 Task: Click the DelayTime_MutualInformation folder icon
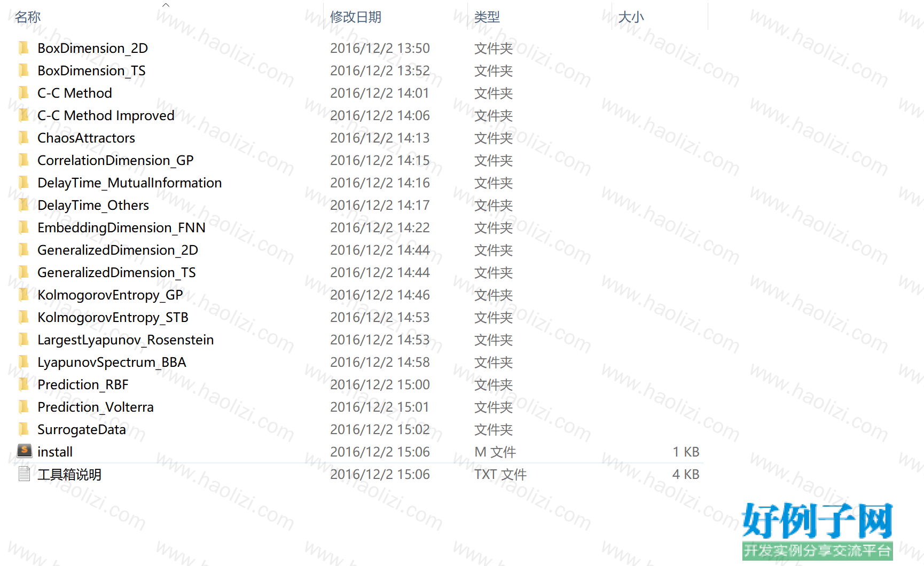point(24,183)
